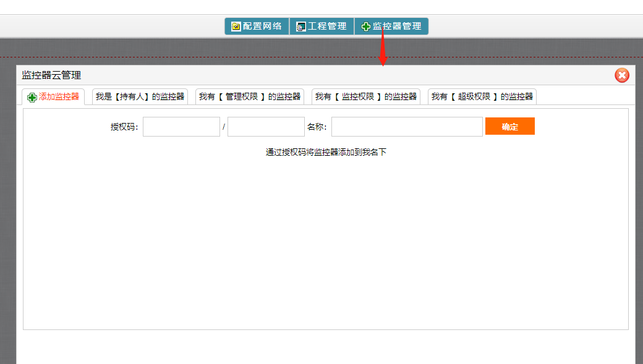Select the 监控器管理 toolbar button label

point(397,26)
